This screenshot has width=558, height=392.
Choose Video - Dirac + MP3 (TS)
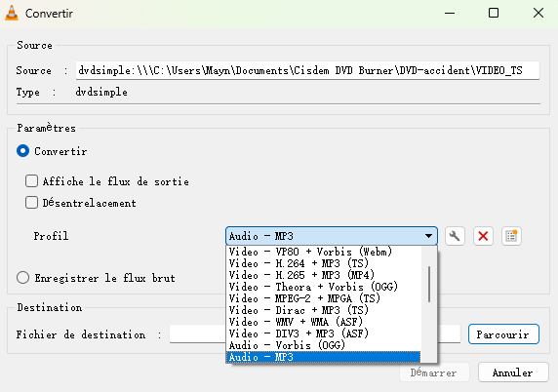(323, 310)
